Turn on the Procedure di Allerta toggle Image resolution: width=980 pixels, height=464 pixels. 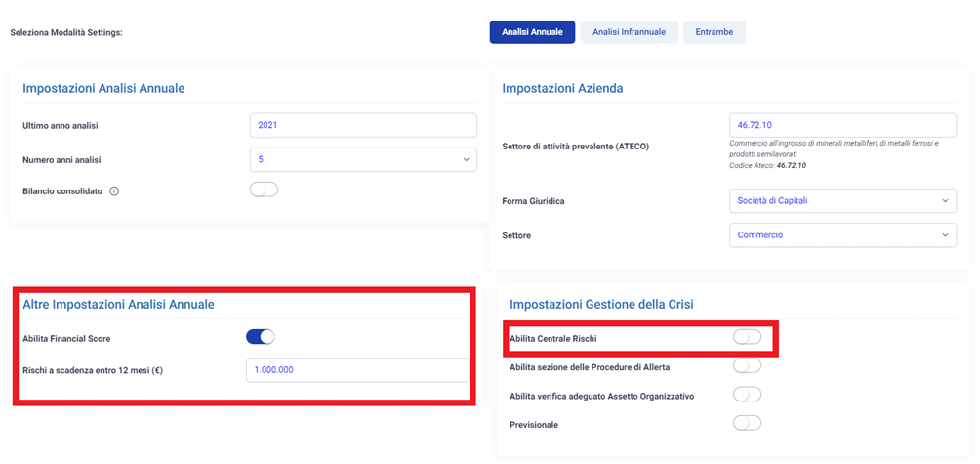tap(747, 365)
